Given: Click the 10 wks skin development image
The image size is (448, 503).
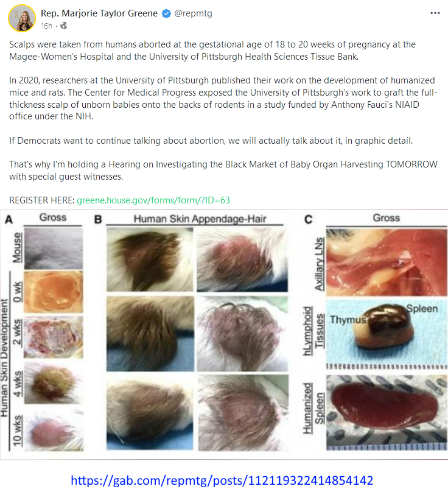Looking at the screenshot, I should (x=54, y=429).
